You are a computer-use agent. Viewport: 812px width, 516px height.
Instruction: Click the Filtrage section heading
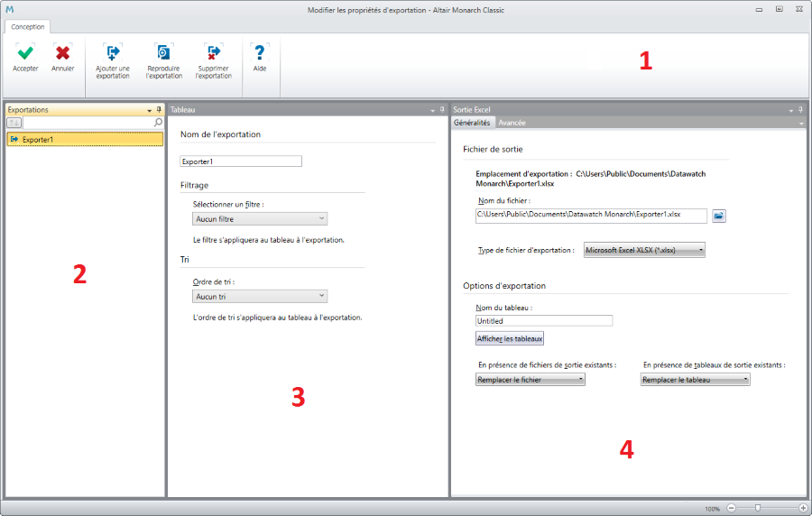click(x=194, y=185)
